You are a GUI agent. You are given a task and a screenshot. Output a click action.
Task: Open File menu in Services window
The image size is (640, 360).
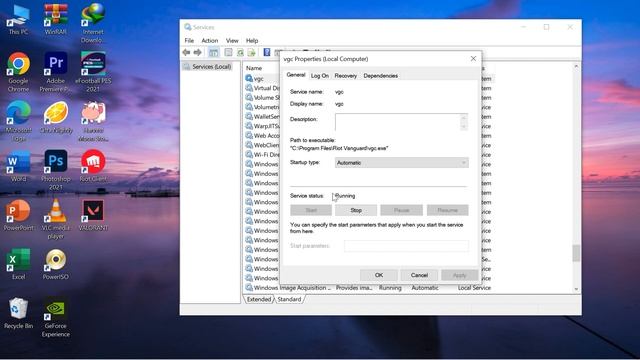(189, 40)
